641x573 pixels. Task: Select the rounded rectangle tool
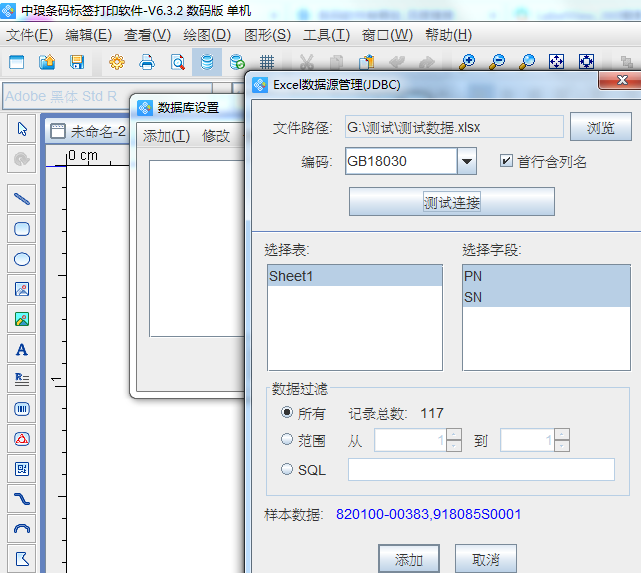point(22,229)
